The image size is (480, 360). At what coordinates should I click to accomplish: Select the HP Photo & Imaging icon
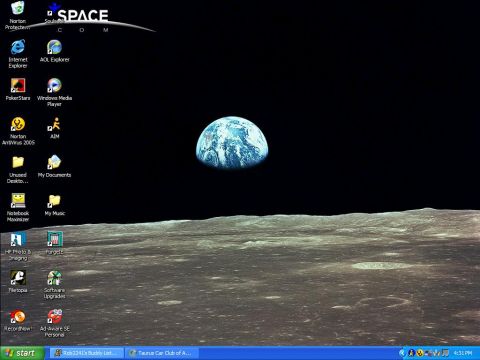(x=18, y=239)
